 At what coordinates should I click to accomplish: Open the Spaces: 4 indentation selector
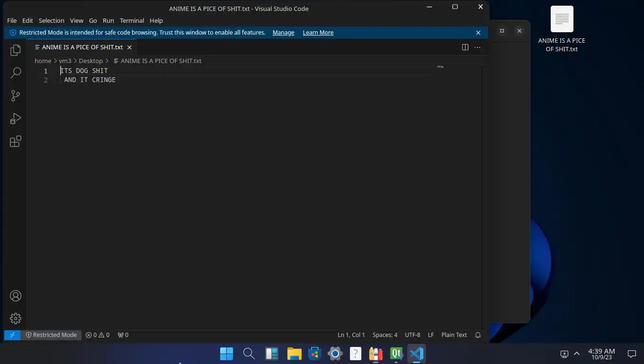(385, 335)
